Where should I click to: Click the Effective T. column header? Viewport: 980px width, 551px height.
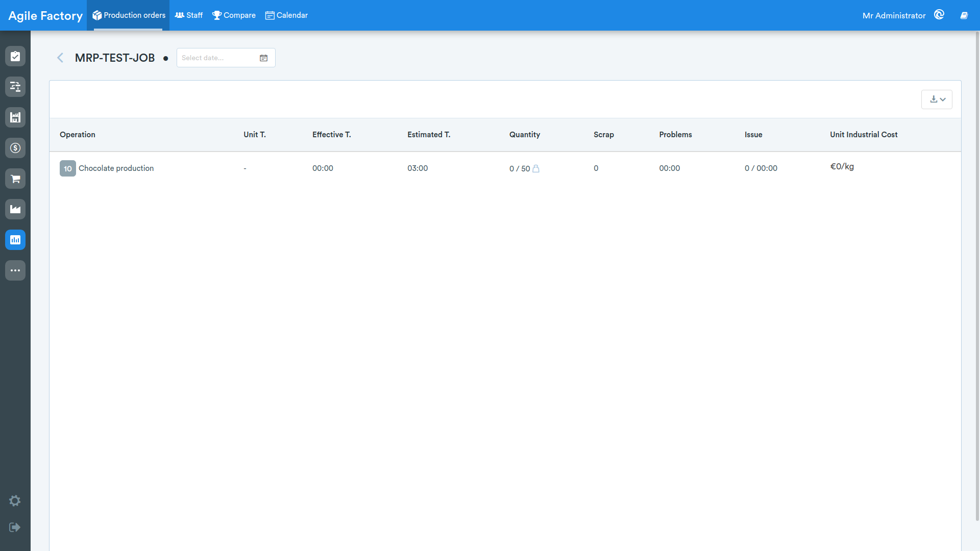(x=332, y=135)
